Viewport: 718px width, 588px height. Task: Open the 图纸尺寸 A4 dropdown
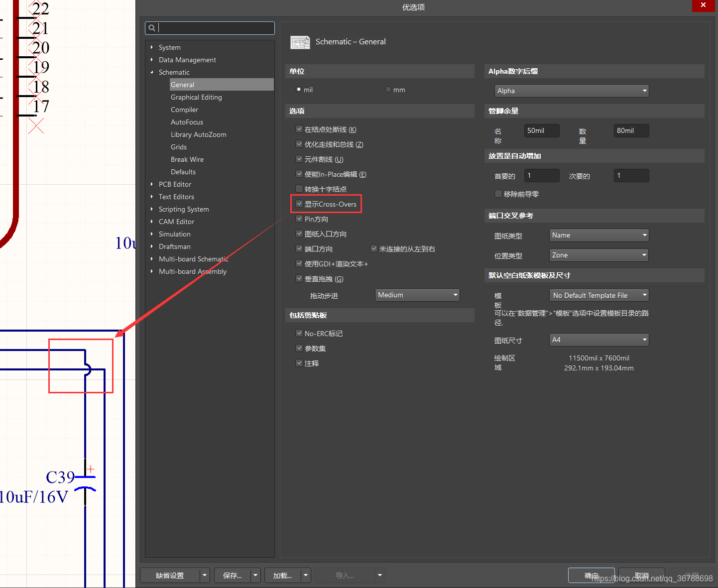point(598,340)
